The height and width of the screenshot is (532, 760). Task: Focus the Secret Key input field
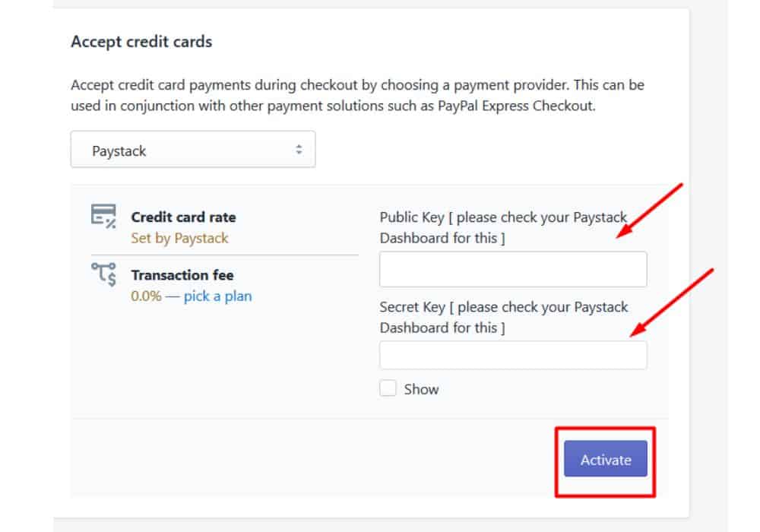point(513,355)
